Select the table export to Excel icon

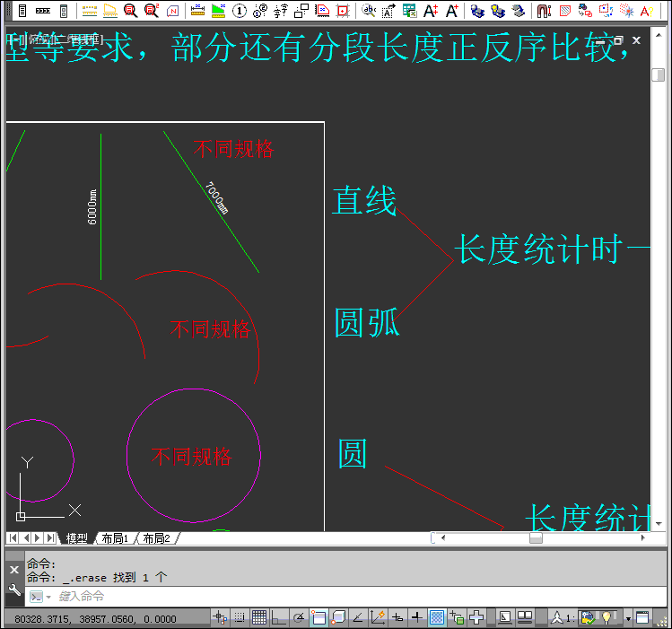(409, 11)
